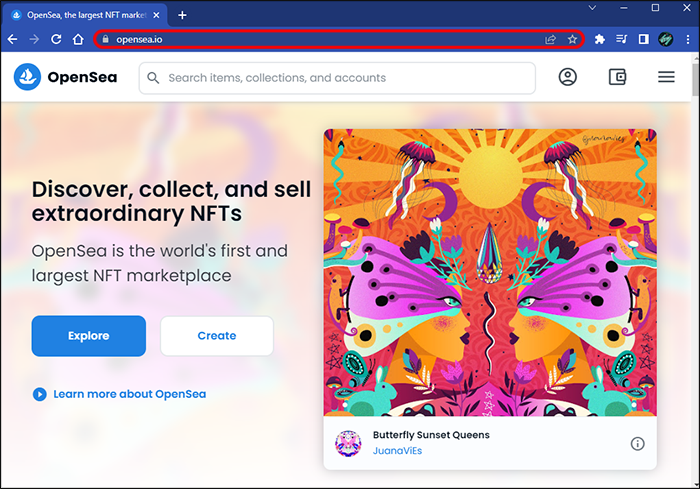
Task: Open the Chrome three-dot menu
Action: [687, 39]
